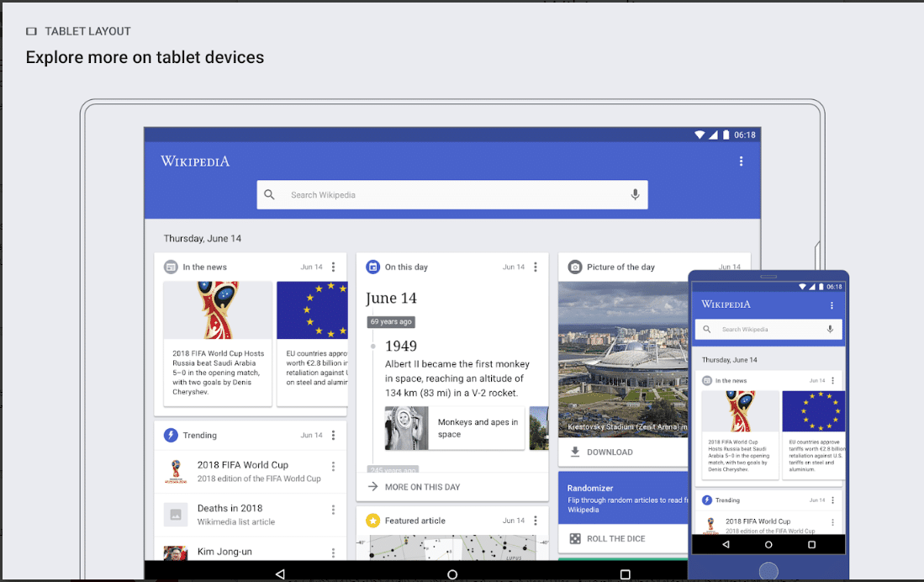The image size is (924, 582).
Task: Click the Monkeys and apes in space thumbnail
Action: tap(406, 428)
